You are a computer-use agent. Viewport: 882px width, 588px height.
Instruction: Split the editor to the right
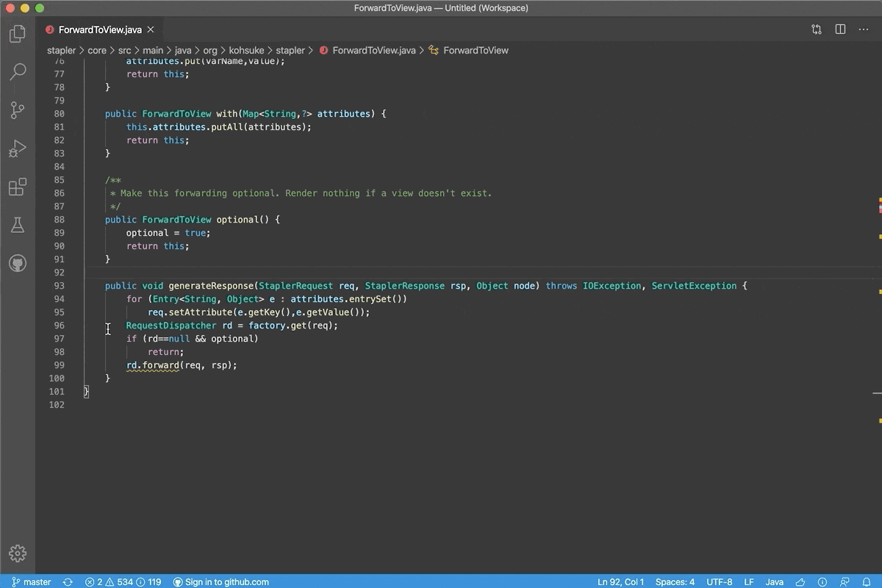(x=840, y=29)
